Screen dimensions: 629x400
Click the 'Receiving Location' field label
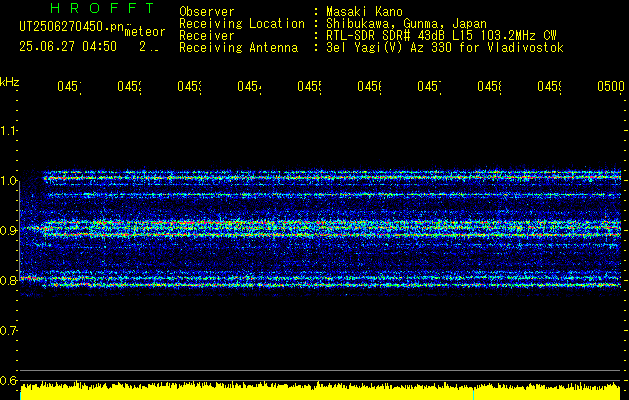coord(242,24)
